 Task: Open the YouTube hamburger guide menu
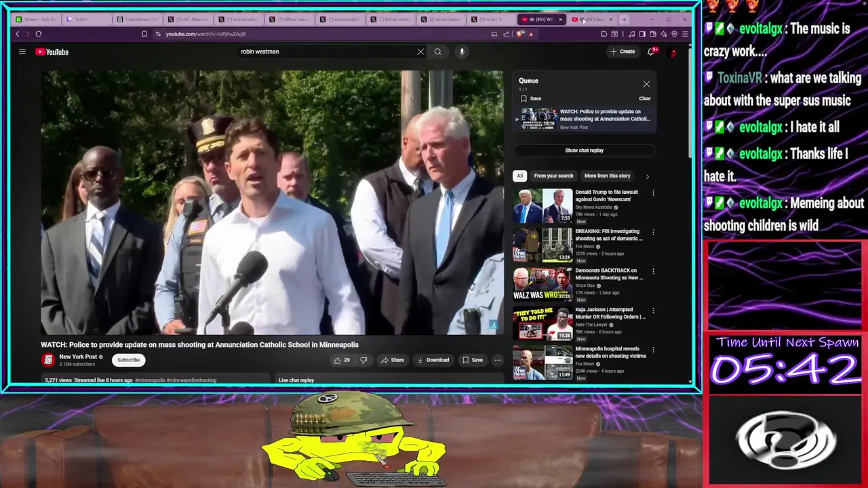[22, 52]
